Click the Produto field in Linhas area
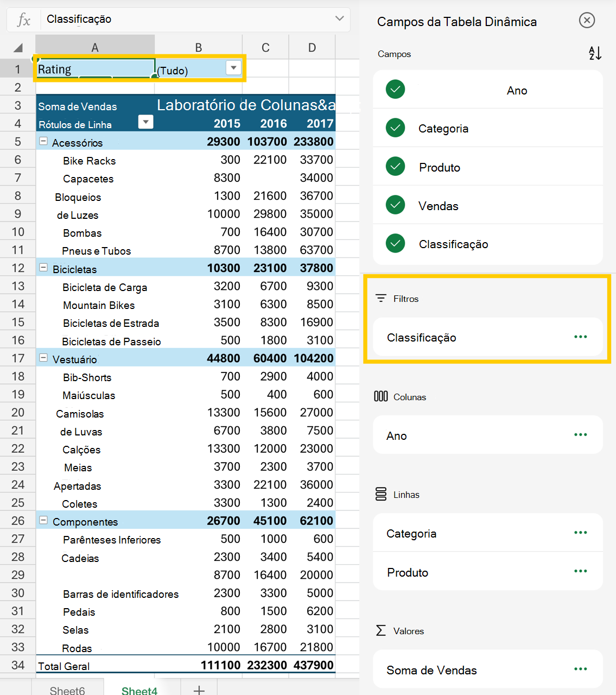Screen dimensions: 616x695 pos(488,571)
